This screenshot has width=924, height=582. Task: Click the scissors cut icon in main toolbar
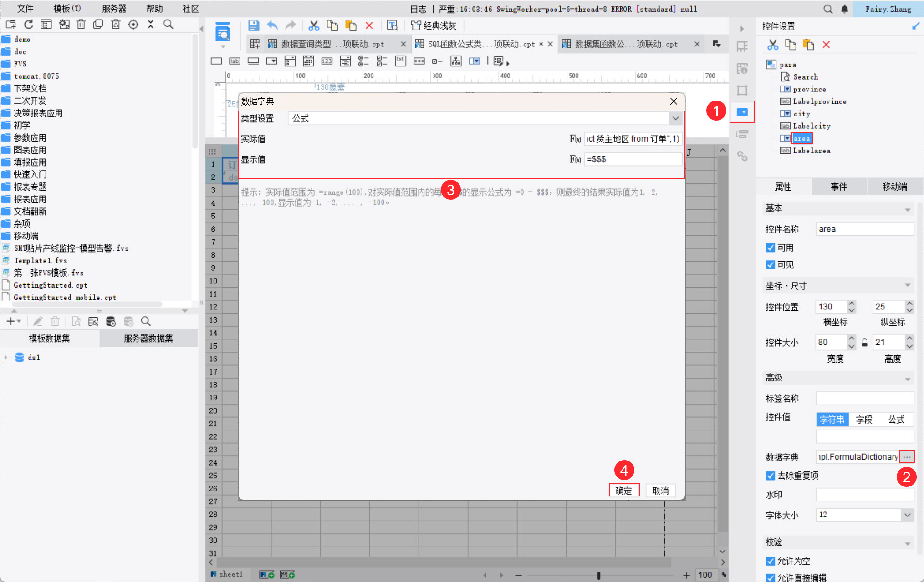[x=313, y=25]
